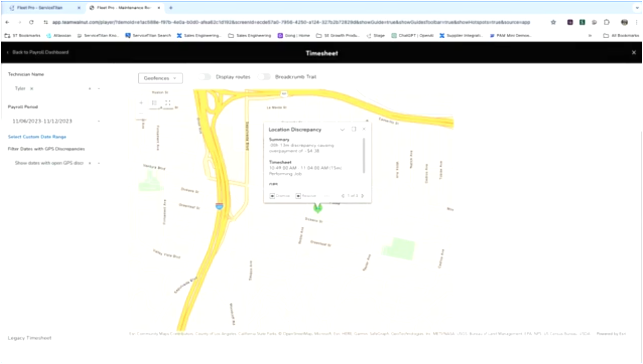
Task: Click the Resolve discrepancy button
Action: tap(306, 196)
